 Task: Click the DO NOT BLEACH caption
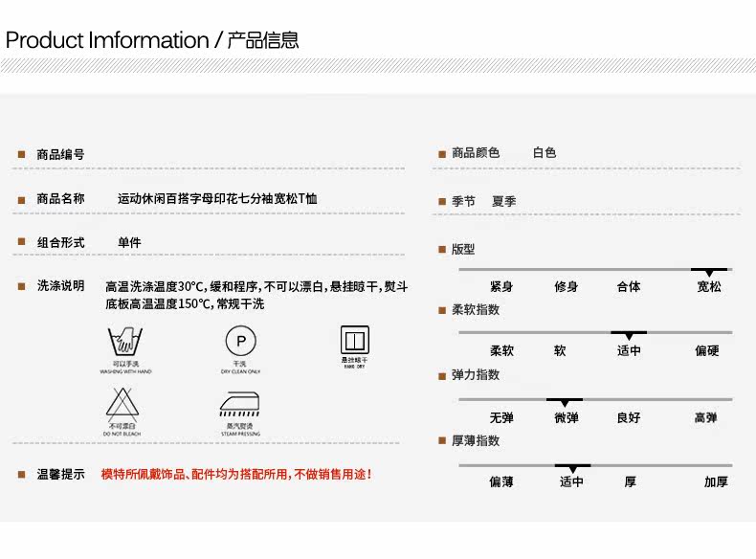[x=122, y=434]
